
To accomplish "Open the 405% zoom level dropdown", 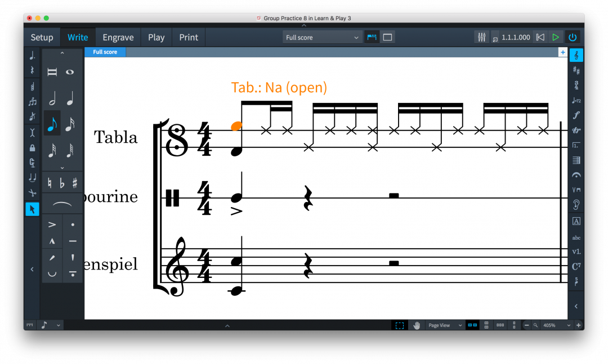I will coord(556,325).
